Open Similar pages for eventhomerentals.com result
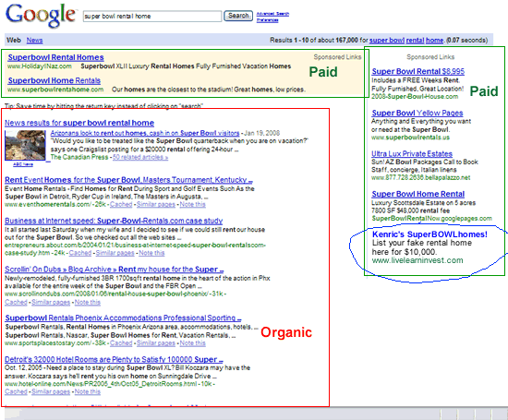 click(x=156, y=204)
